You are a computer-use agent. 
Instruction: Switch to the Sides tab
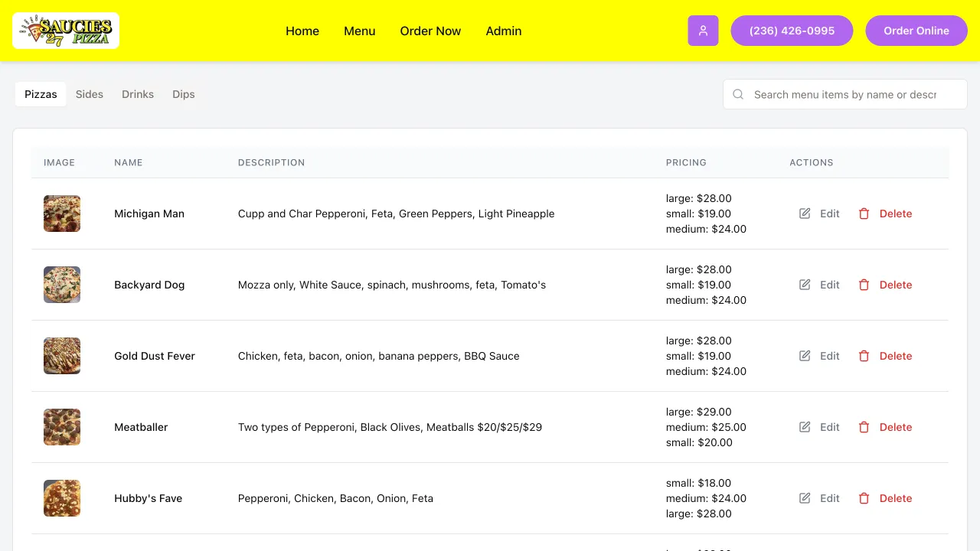(90, 94)
